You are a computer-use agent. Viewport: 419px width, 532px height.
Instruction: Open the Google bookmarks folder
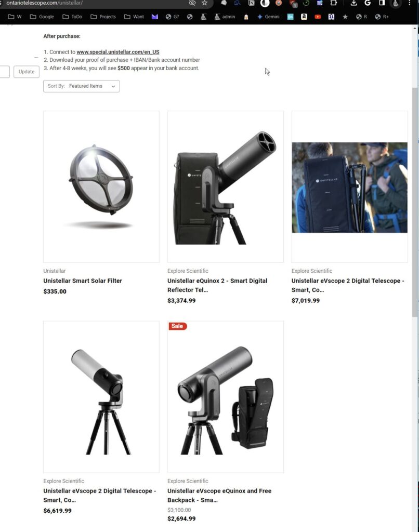[x=42, y=17]
